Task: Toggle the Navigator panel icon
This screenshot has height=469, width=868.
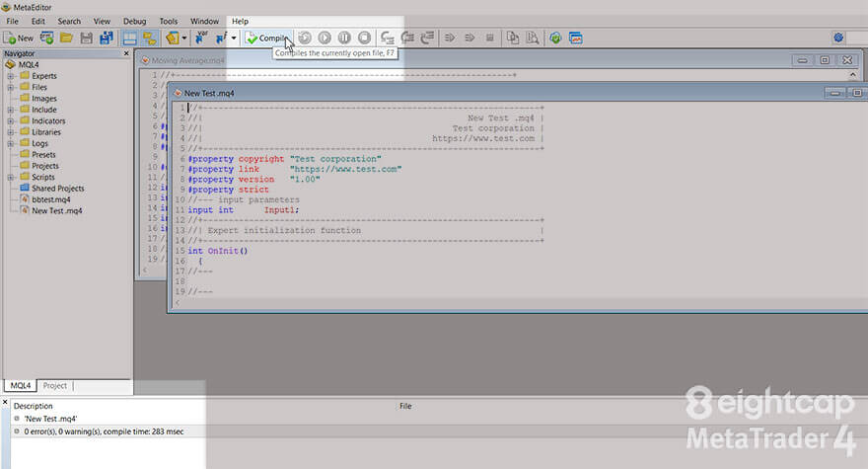Action: (x=129, y=39)
